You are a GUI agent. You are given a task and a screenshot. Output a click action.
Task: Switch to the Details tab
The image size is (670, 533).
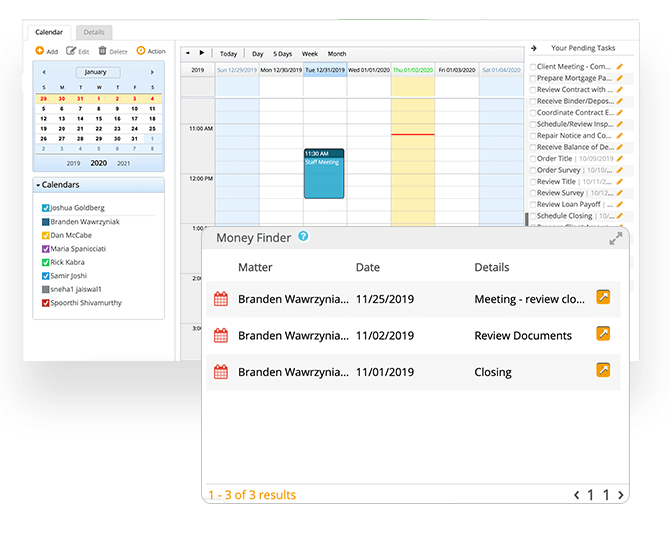[94, 33]
